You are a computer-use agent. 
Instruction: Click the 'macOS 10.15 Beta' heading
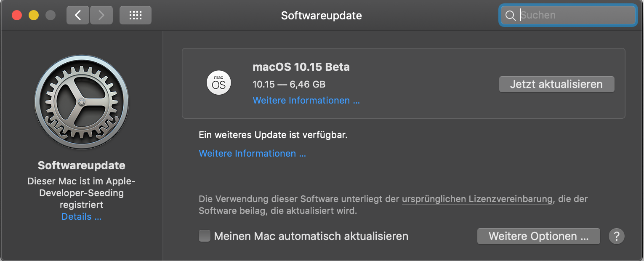click(x=301, y=67)
